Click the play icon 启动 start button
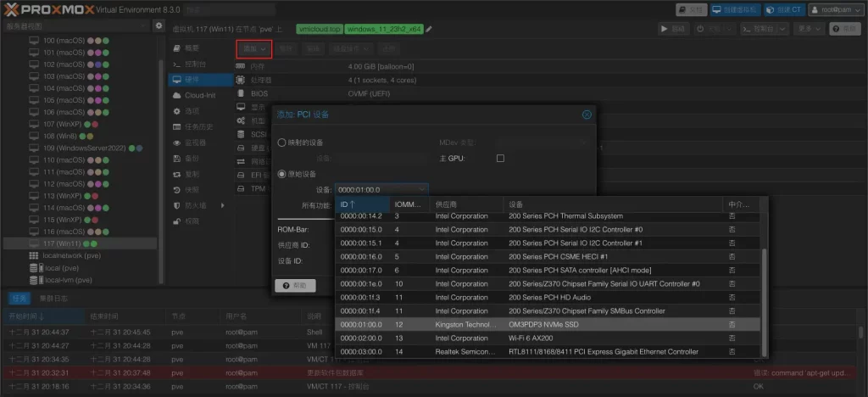Image resolution: width=868 pixels, height=397 pixels. coord(674,28)
